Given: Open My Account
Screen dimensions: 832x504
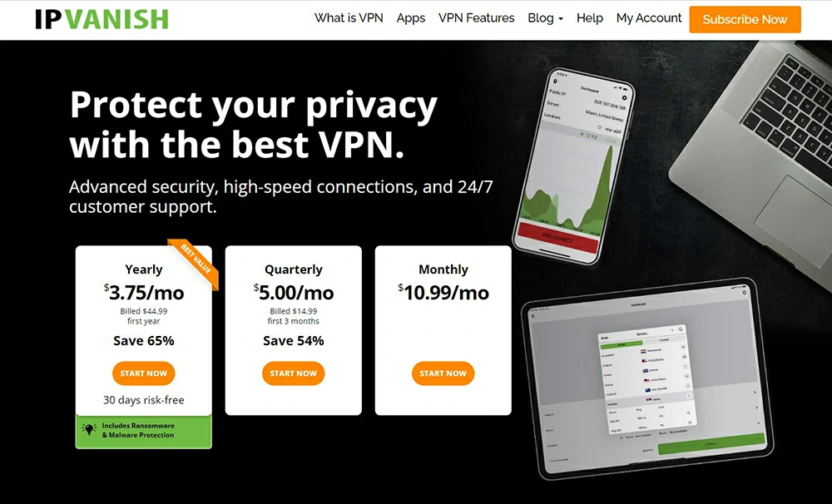Looking at the screenshot, I should [648, 18].
